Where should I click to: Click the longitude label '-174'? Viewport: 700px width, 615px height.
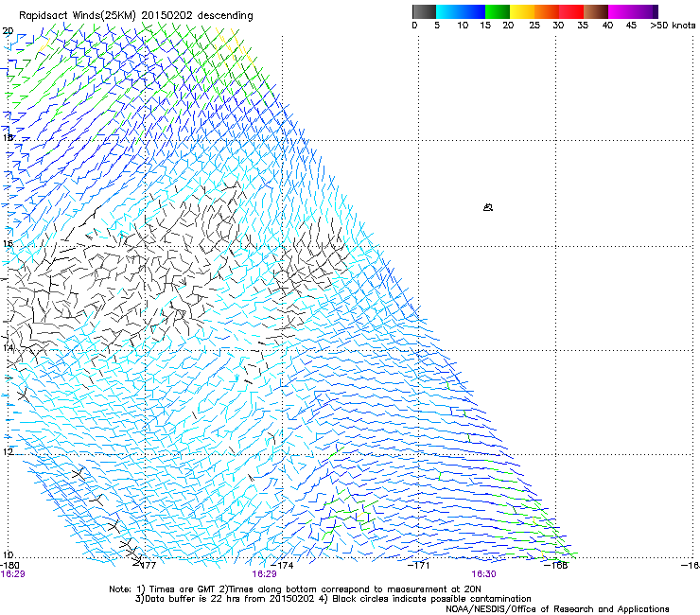point(283,566)
